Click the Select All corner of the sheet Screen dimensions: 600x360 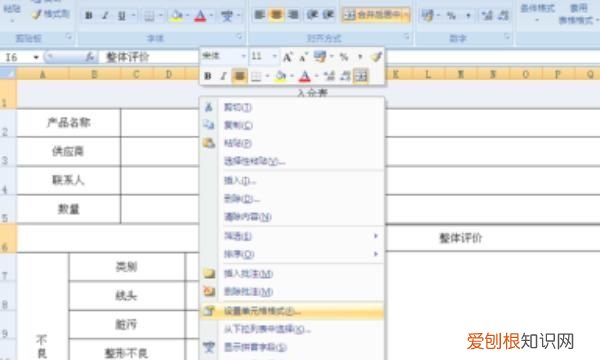pyautogui.click(x=8, y=73)
